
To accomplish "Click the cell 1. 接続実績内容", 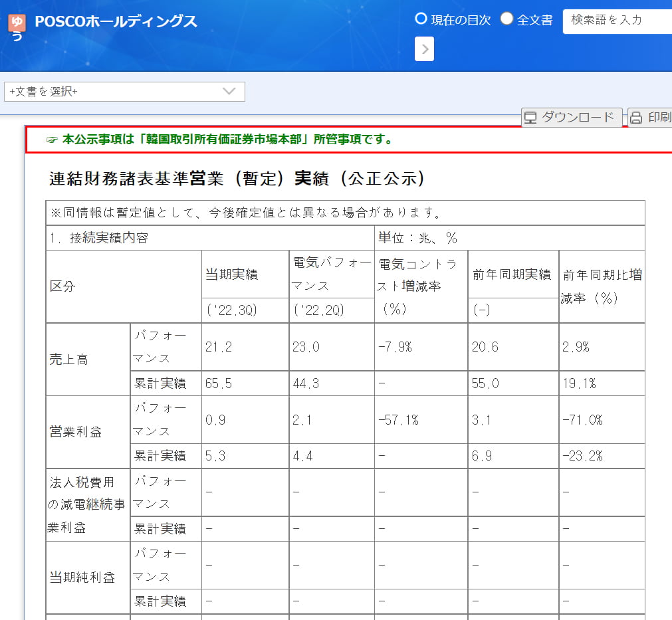I will click(210, 238).
